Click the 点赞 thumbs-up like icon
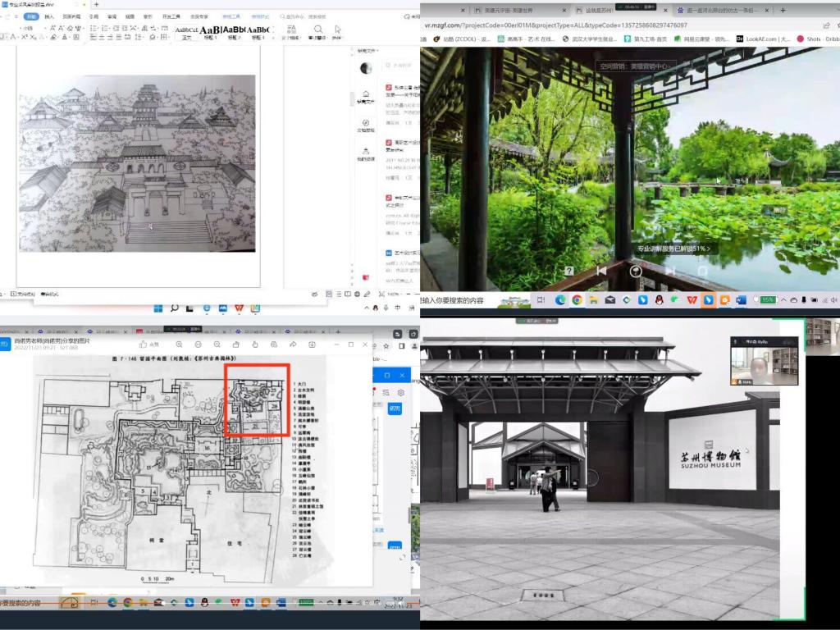 pos(144,345)
